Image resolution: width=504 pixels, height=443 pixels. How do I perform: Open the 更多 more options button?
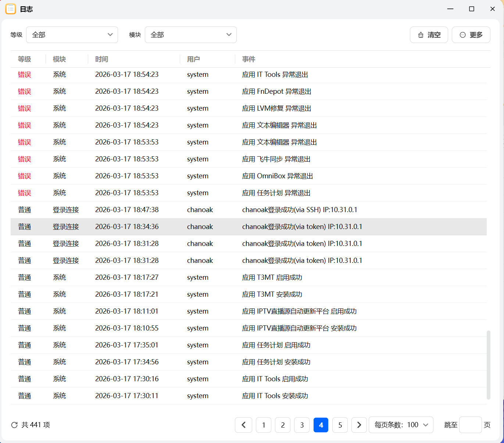coord(471,35)
